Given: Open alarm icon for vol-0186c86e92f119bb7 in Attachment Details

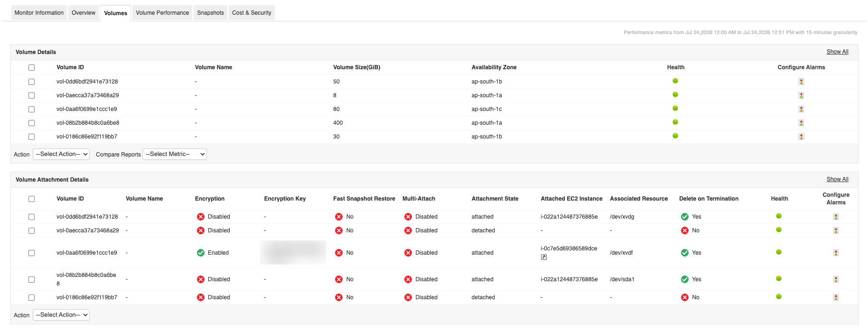Looking at the screenshot, I should (x=836, y=297).
